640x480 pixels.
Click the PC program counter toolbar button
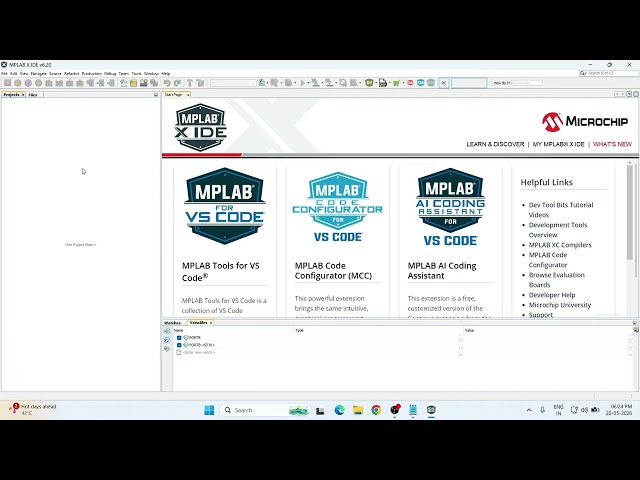[444, 83]
